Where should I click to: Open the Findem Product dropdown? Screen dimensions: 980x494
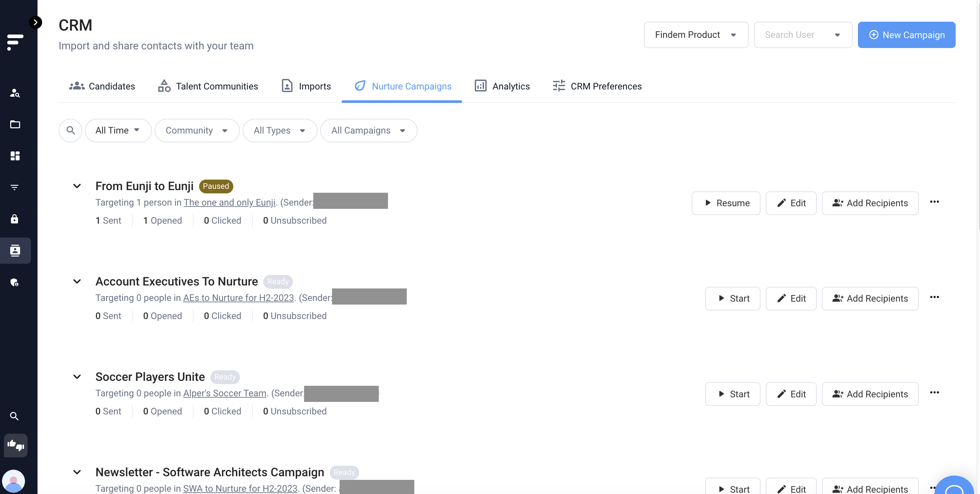(x=696, y=35)
